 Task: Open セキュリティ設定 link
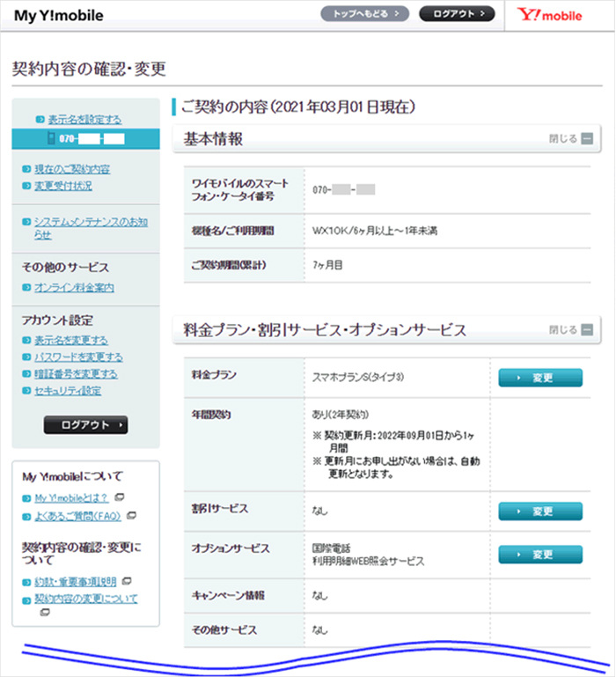[x=68, y=391]
